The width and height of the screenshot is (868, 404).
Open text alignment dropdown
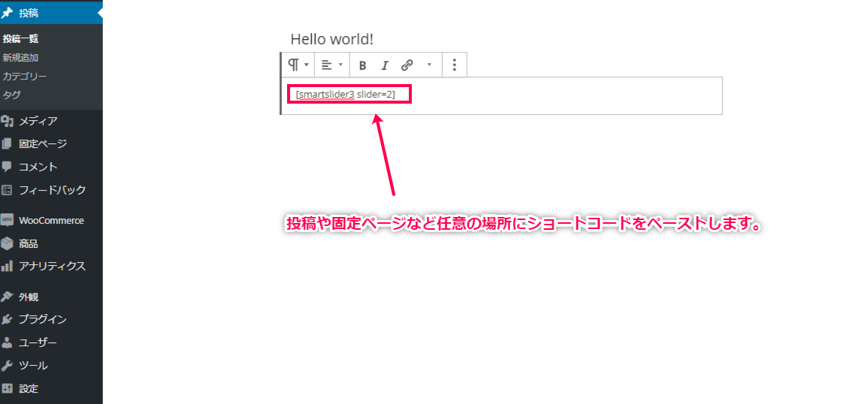coord(331,65)
